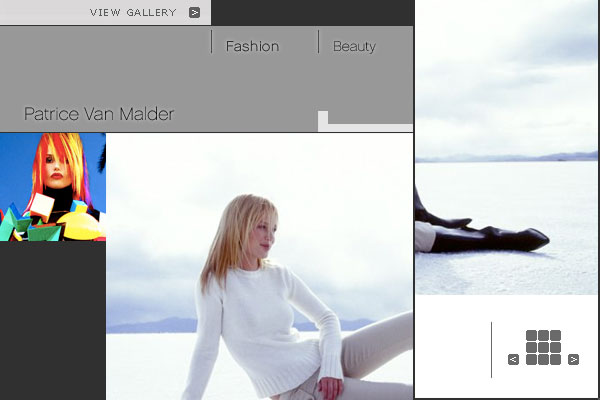The width and height of the screenshot is (600, 400).
Task: Click the previous image arrow button
Action: pos(513,359)
